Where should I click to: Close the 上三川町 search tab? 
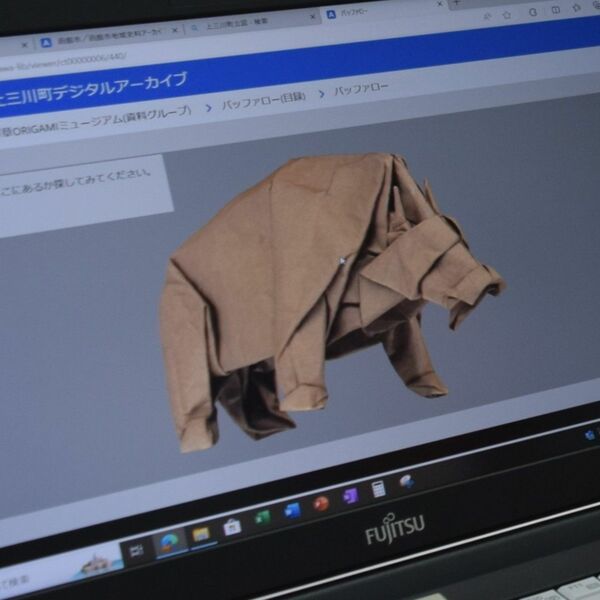[312, 17]
